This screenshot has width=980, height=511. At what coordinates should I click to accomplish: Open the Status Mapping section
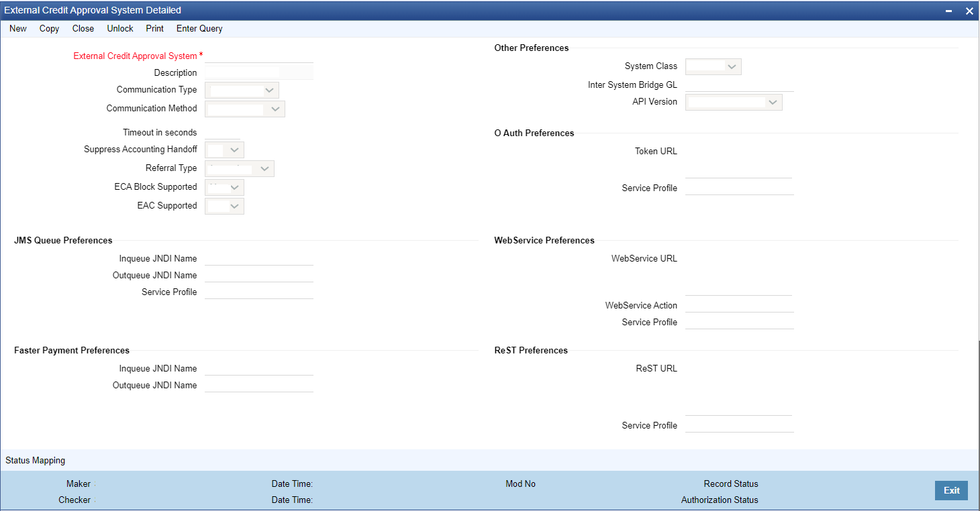click(36, 461)
